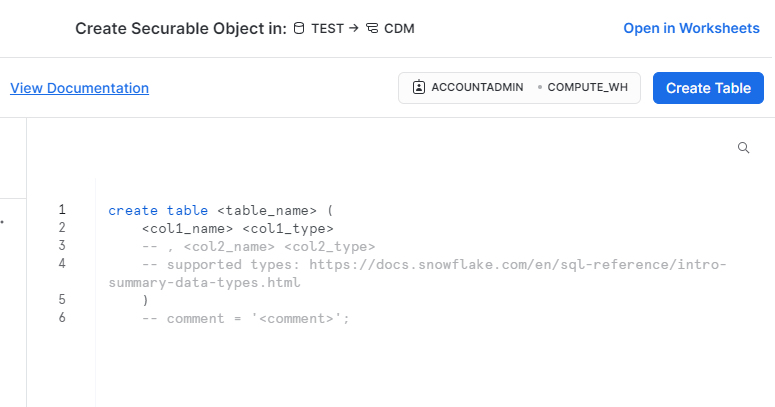Viewport: 775px width, 407px height.
Task: Click line number 6 in gutter
Action: pos(62,317)
